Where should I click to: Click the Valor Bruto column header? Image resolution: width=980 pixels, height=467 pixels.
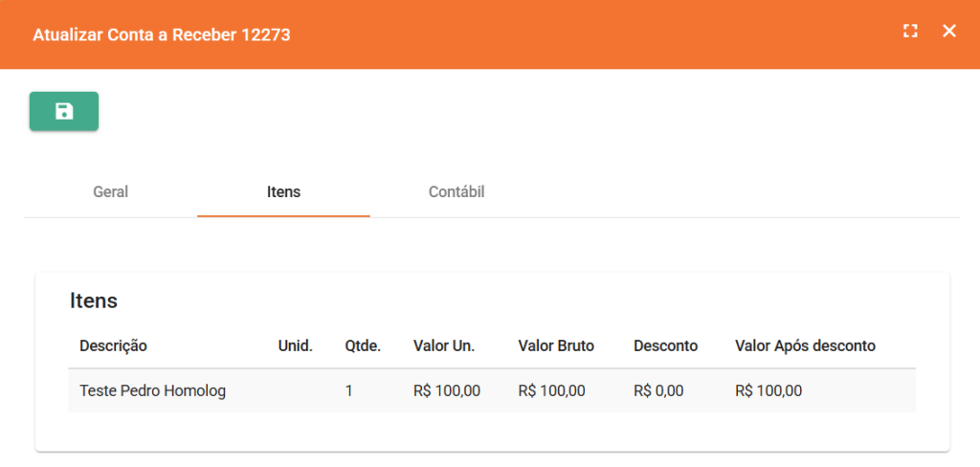(556, 345)
